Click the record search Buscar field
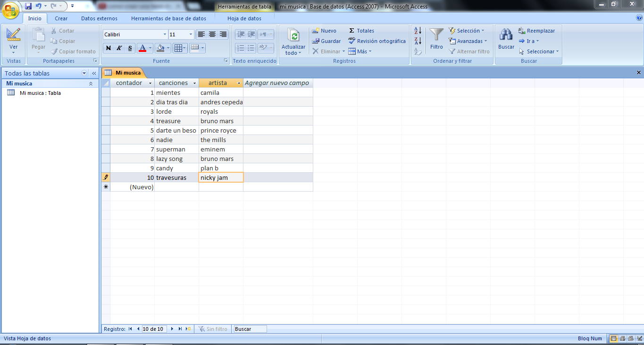 tap(250, 329)
